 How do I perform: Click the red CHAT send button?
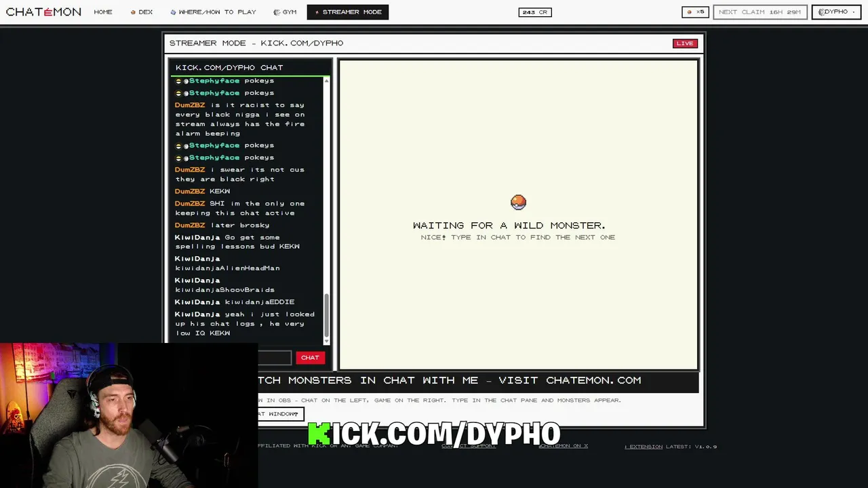310,357
